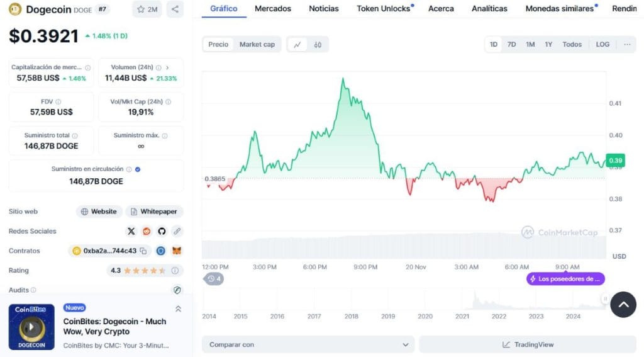This screenshot has height=357, width=644.
Task: Open the Mercados tab
Action: pos(273,9)
